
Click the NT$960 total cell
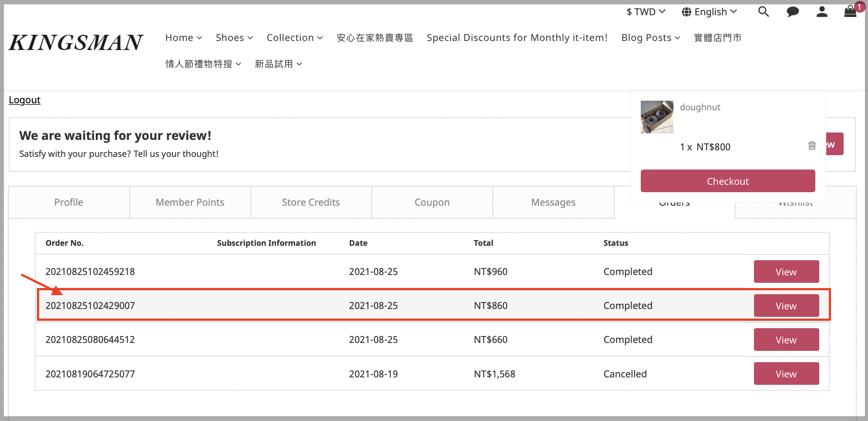coord(491,272)
